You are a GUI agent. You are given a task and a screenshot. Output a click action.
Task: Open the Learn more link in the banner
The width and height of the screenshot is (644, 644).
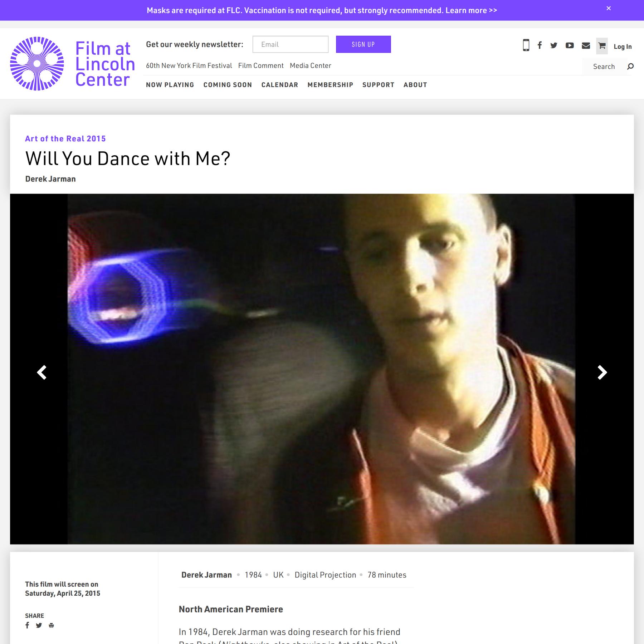click(471, 10)
